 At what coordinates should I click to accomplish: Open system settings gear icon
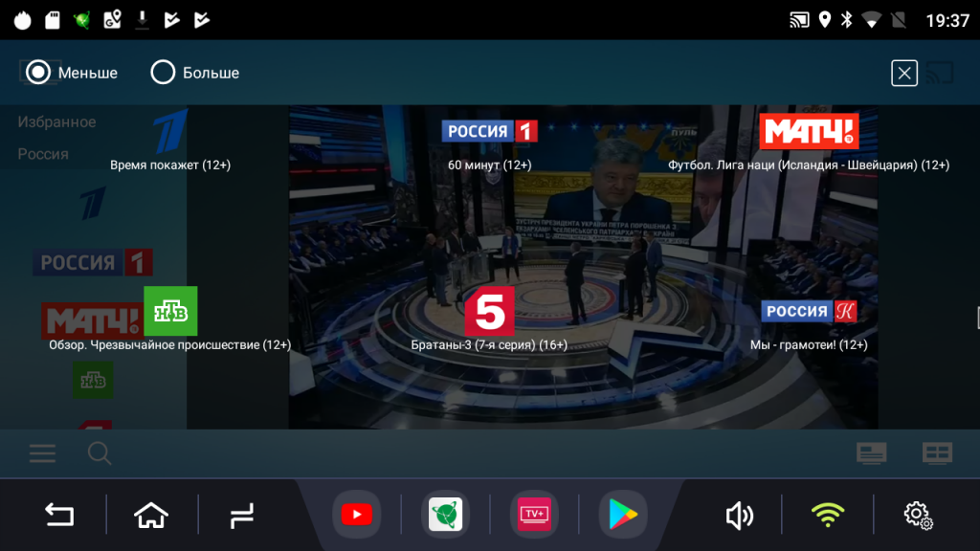pos(918,516)
